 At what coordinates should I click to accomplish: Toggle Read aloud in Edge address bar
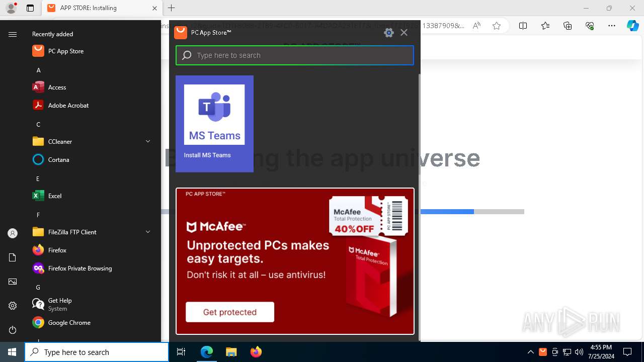tap(476, 26)
